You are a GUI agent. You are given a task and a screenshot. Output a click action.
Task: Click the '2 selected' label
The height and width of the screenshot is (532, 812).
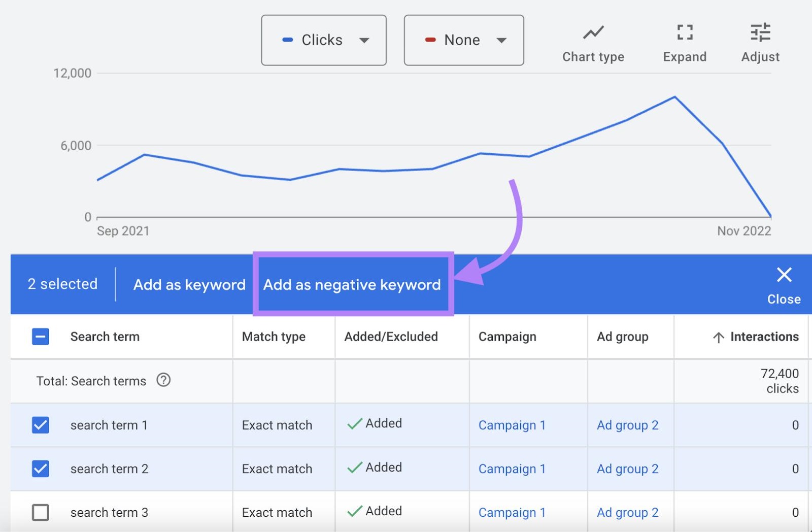tap(62, 284)
